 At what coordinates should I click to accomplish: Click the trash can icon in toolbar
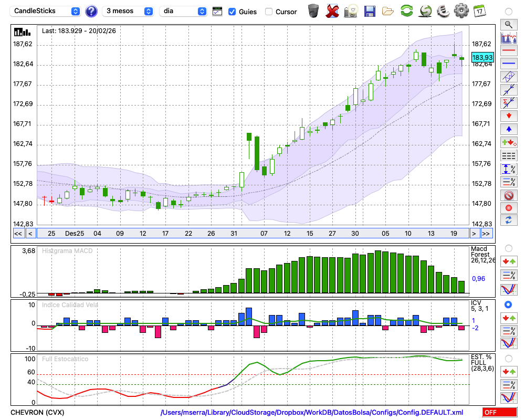point(313,10)
